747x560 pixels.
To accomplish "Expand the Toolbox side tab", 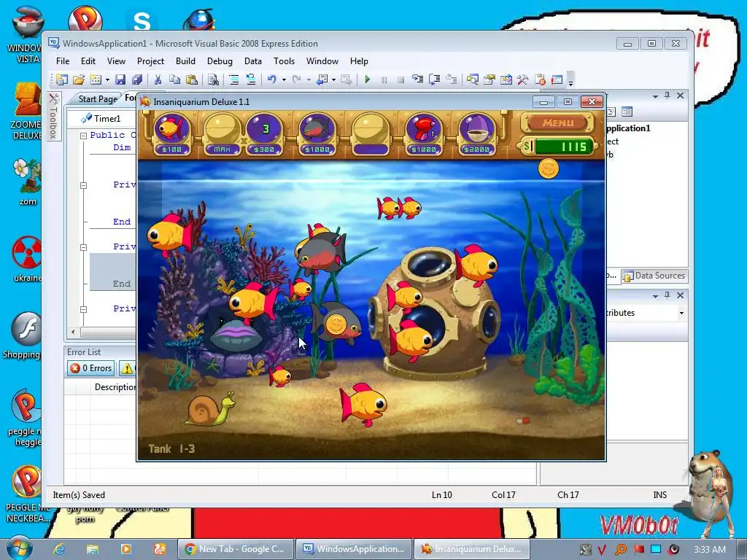I will (54, 116).
